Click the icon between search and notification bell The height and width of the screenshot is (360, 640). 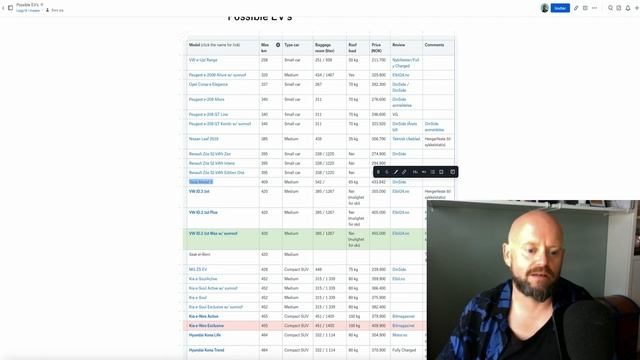619,8
